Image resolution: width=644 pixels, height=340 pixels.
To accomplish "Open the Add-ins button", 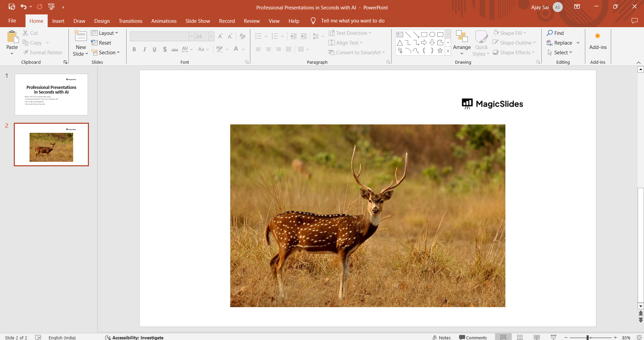I will (598, 41).
